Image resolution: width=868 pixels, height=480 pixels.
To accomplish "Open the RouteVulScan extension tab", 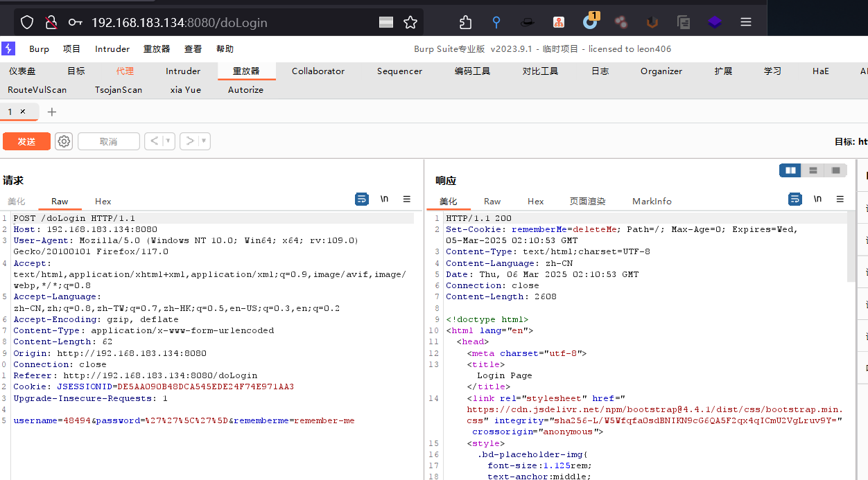I will pos(37,90).
